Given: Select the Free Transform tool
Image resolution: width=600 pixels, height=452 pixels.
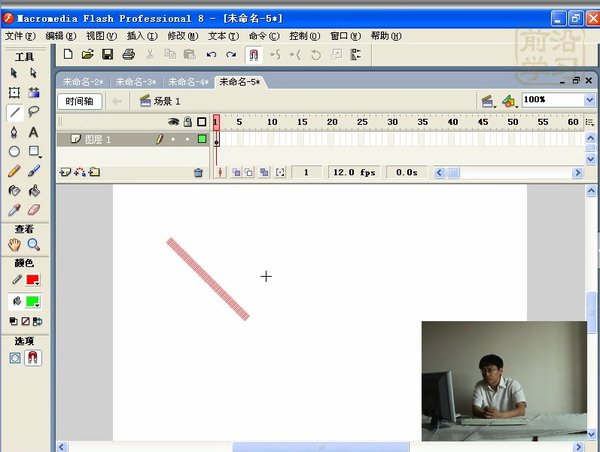Looking at the screenshot, I should [x=14, y=92].
